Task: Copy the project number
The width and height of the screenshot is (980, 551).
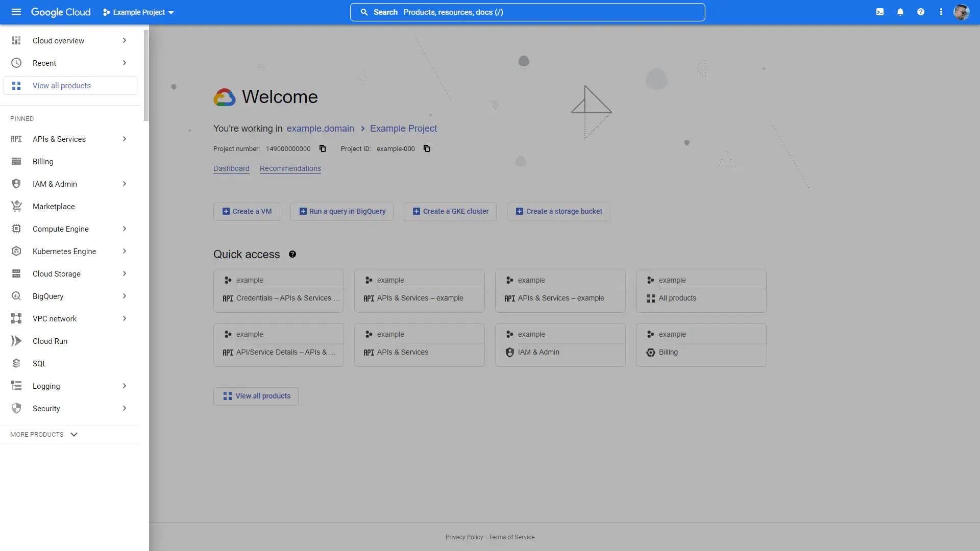Action: (x=323, y=148)
